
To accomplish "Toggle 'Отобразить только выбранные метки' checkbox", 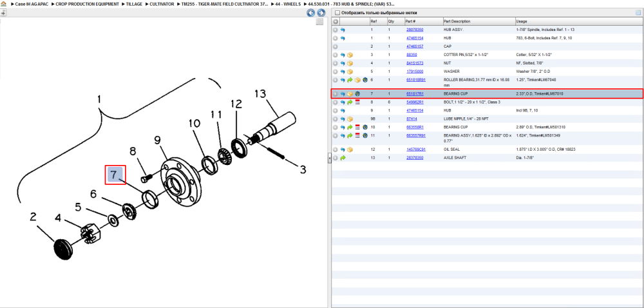I will click(x=337, y=13).
